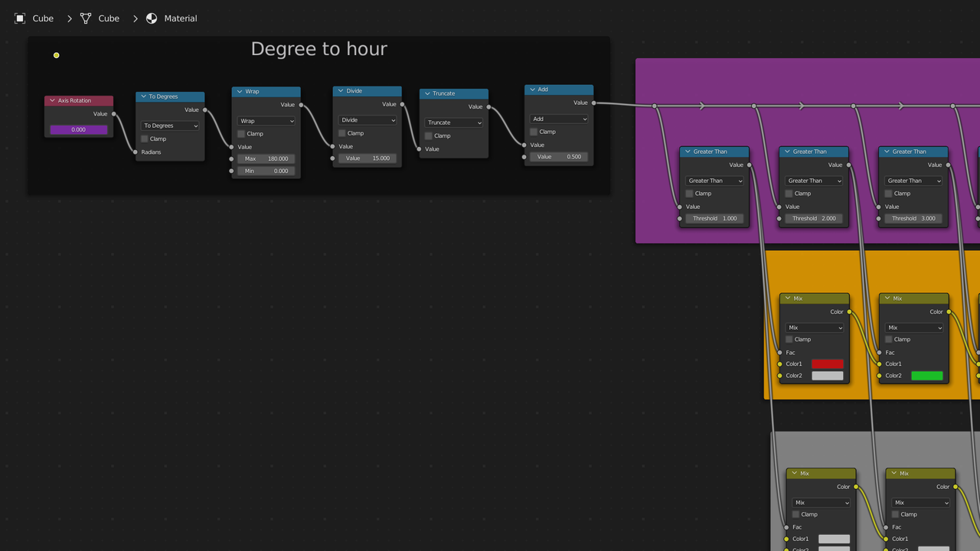
Task: Toggle Clamp in Greater Than node with threshold 2.000
Action: 789,194
